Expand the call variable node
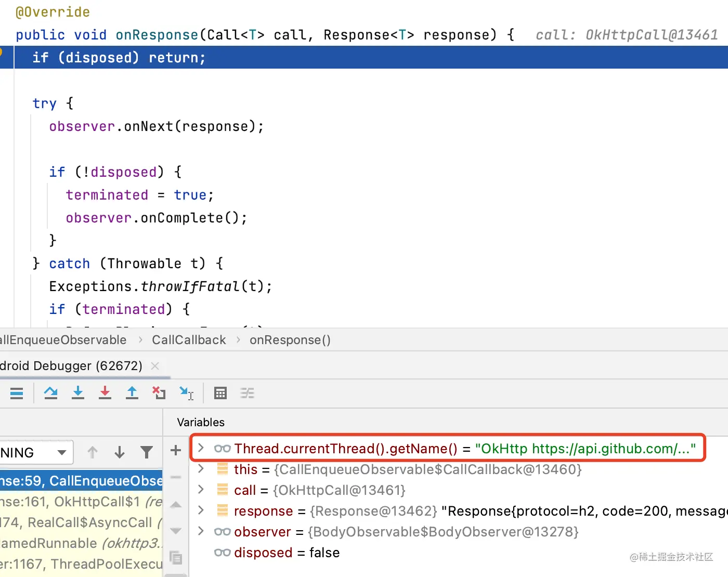 201,490
